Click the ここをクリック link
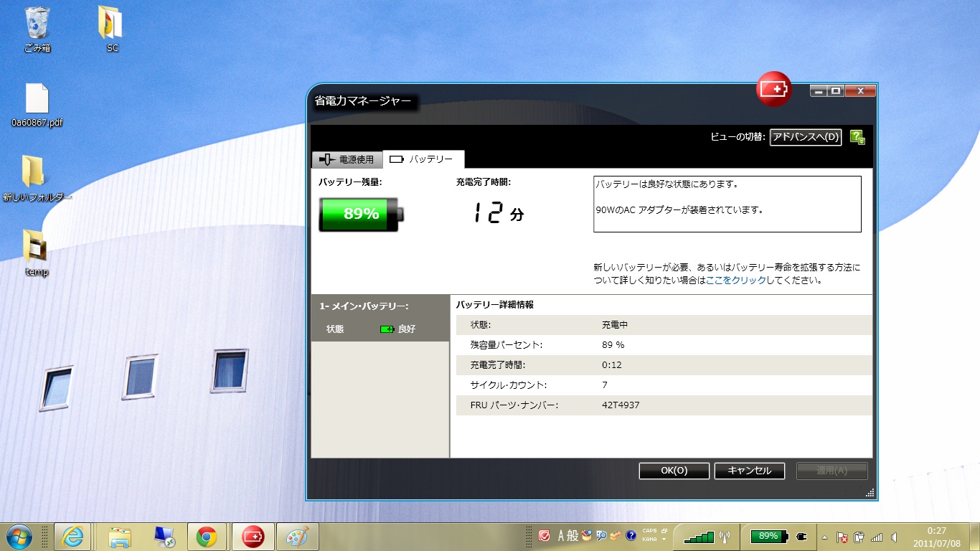The height and width of the screenshot is (551, 980). (x=736, y=281)
